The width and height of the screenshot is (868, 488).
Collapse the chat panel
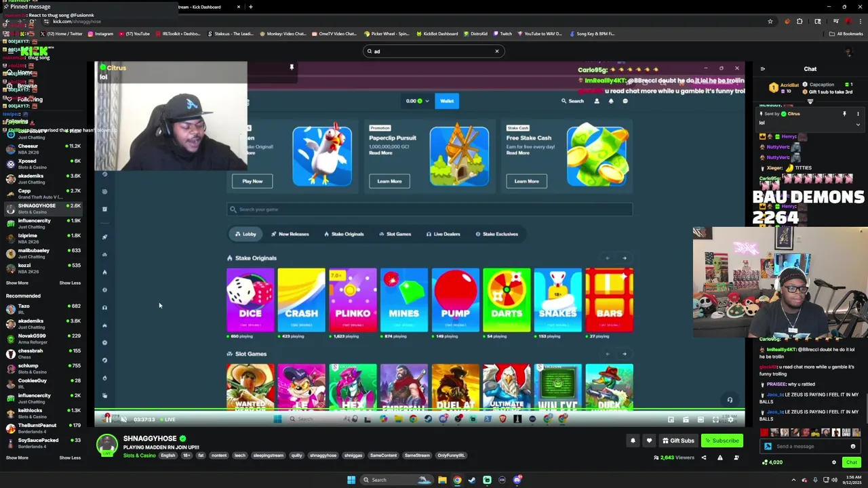tap(762, 68)
